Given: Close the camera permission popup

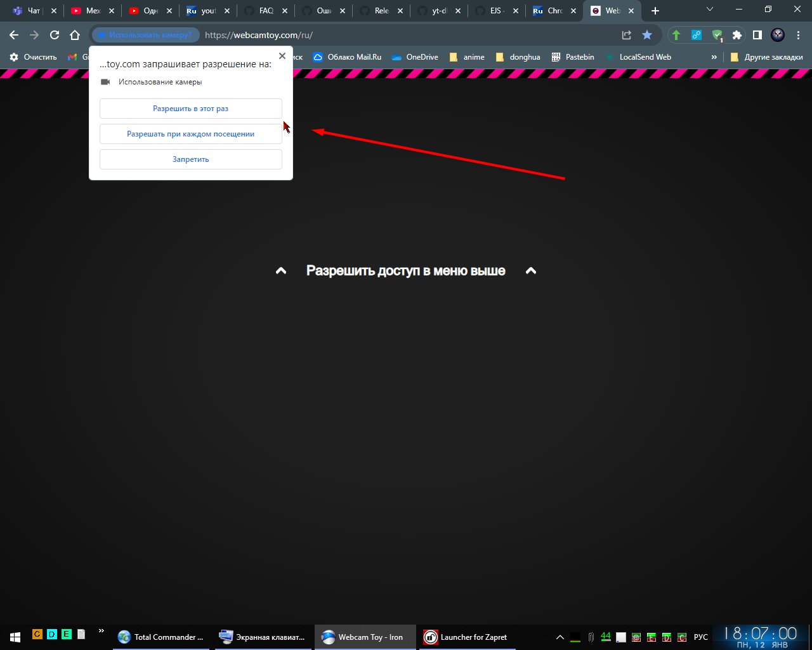Looking at the screenshot, I should [x=282, y=56].
